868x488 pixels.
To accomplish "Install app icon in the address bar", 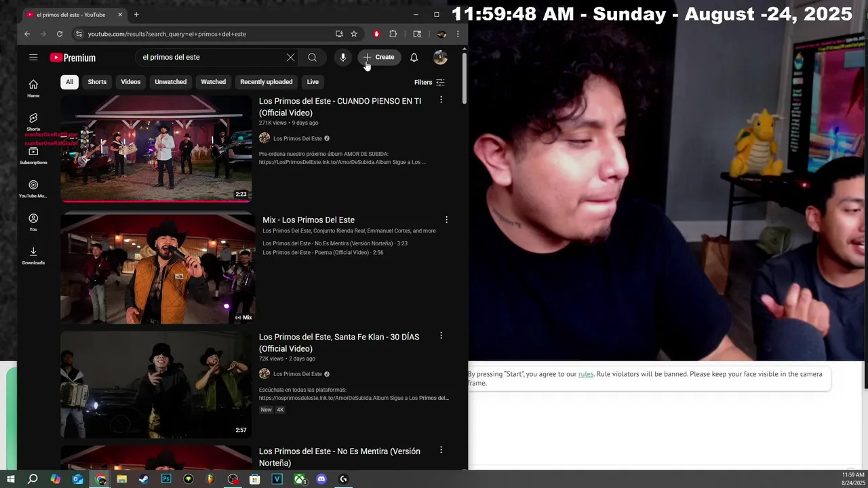I will coord(339,34).
